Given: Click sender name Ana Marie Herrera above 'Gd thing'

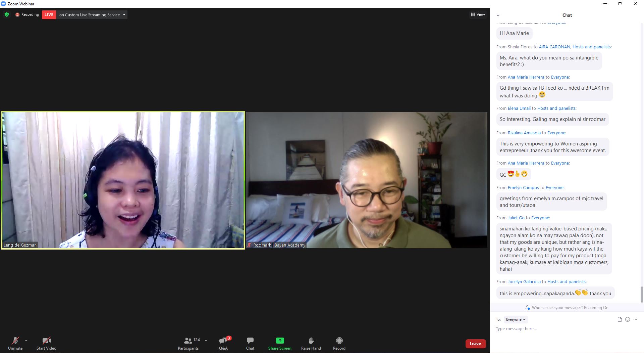Looking at the screenshot, I should (x=526, y=77).
